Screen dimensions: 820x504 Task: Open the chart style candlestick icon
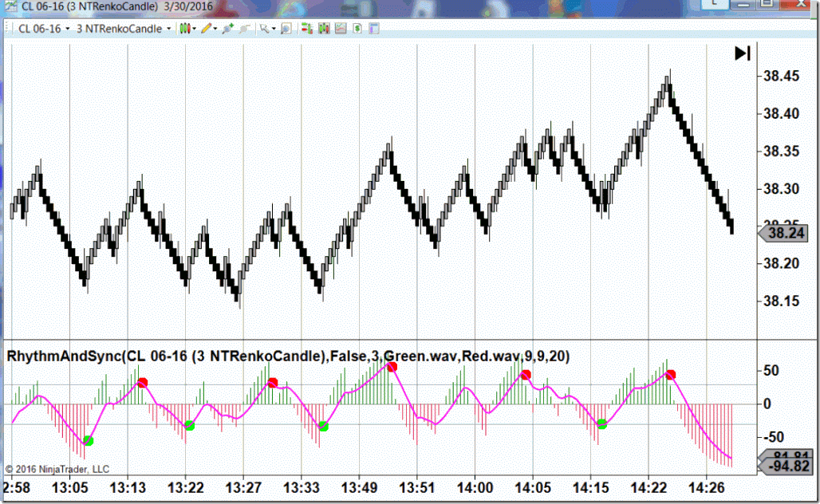[x=184, y=29]
